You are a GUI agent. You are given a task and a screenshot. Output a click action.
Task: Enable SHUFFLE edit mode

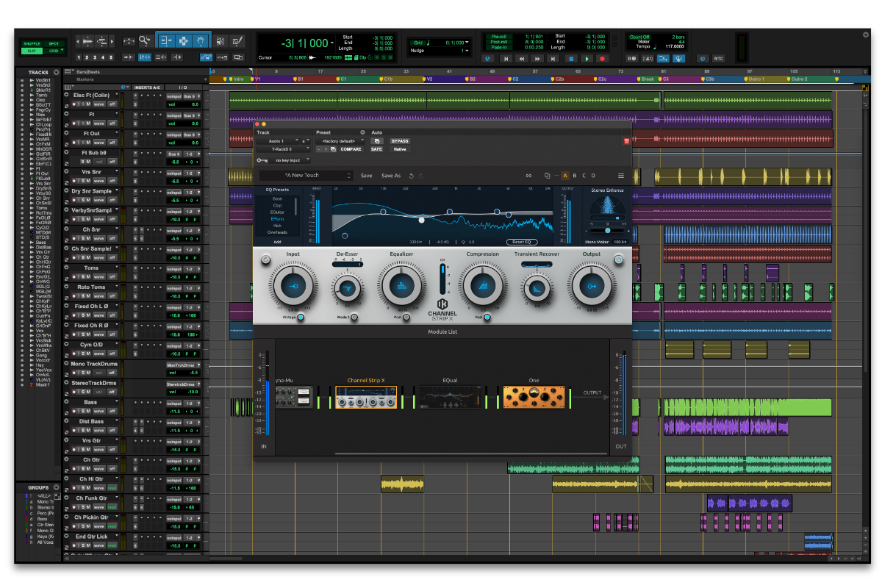pyautogui.click(x=32, y=43)
